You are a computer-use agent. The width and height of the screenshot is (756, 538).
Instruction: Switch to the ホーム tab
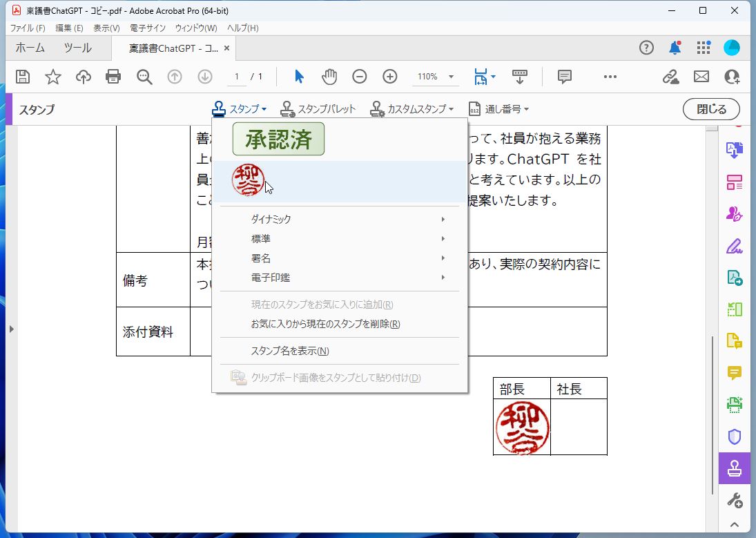[x=30, y=48]
